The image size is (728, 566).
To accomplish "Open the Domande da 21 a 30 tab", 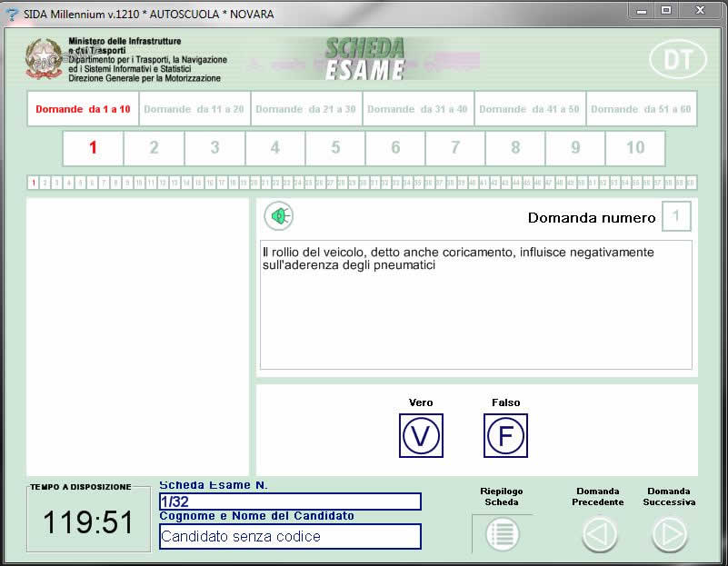I will click(305, 109).
